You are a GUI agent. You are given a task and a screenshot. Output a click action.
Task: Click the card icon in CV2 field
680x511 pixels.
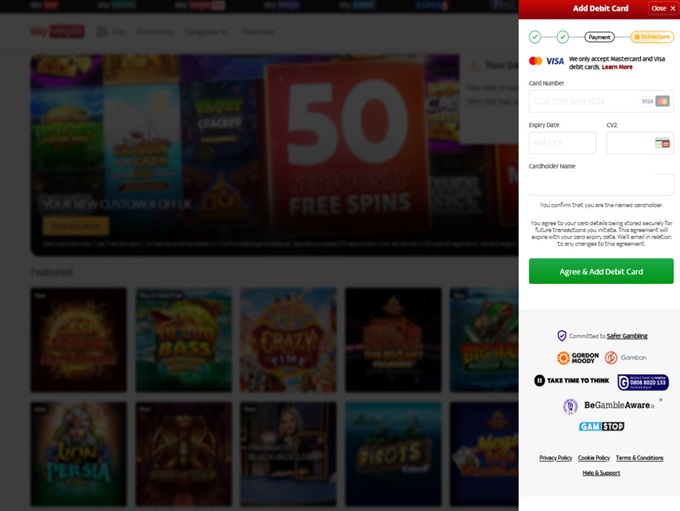[662, 143]
